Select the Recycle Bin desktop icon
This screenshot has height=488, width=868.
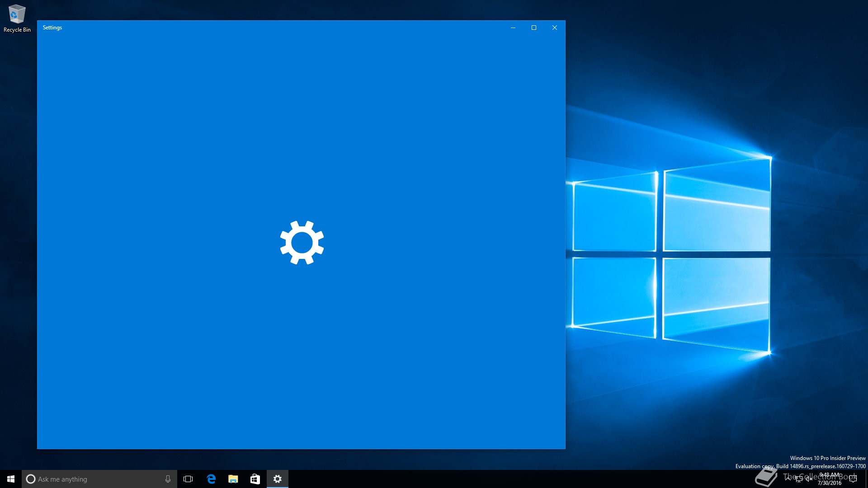(x=17, y=19)
